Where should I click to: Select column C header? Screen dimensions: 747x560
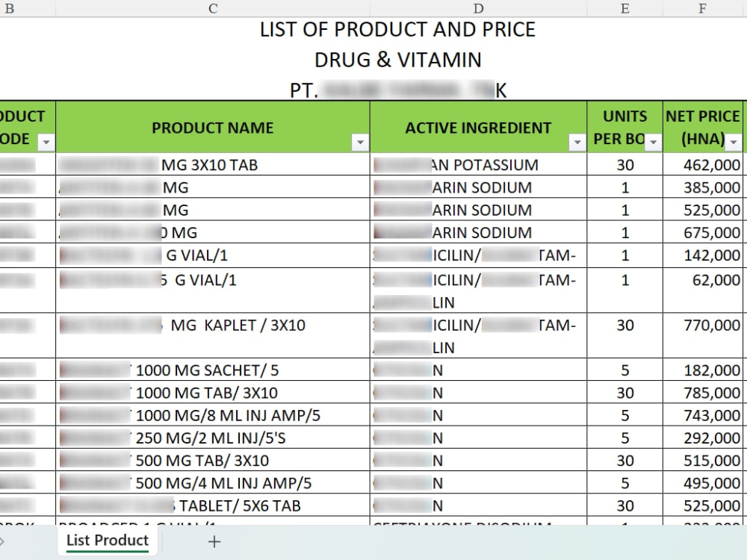pyautogui.click(x=213, y=8)
